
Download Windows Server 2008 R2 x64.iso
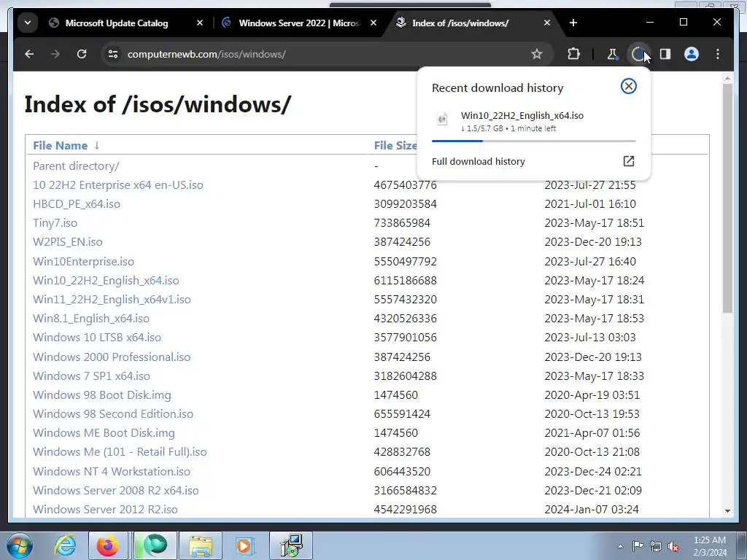tap(116, 491)
